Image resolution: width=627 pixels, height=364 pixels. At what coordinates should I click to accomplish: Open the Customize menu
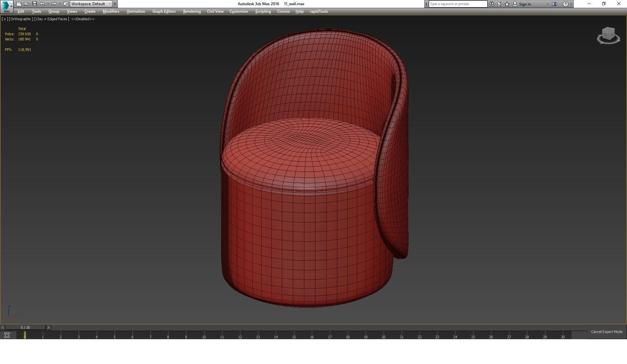239,11
